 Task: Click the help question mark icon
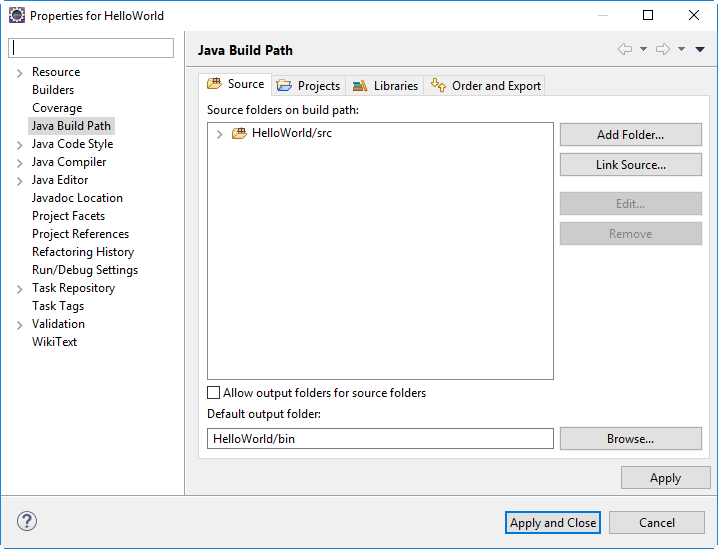pos(27,521)
